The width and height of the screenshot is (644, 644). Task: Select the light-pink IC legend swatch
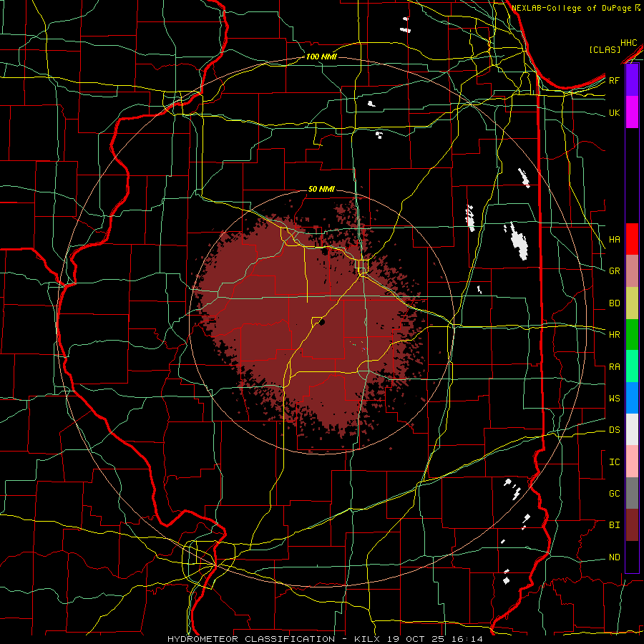pos(632,462)
